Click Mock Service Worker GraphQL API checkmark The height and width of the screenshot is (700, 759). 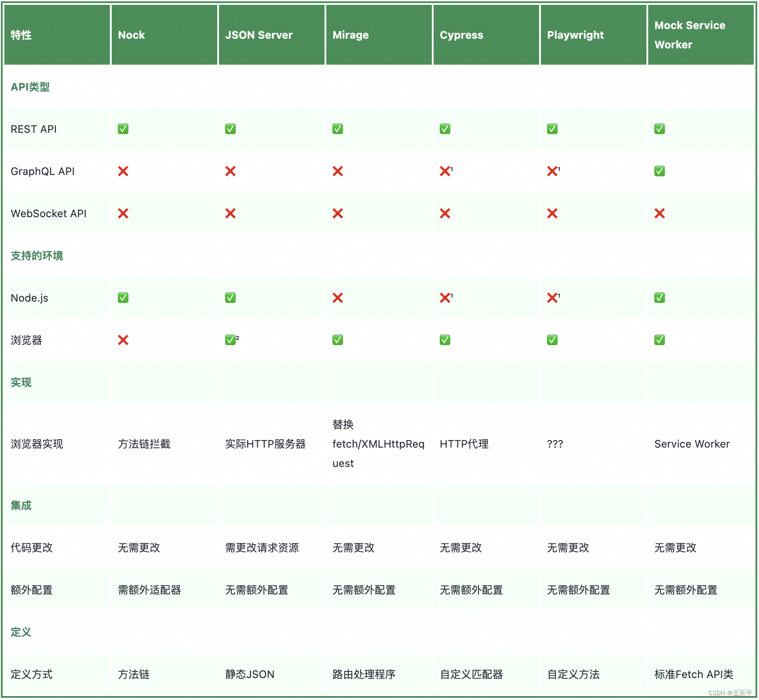660,171
